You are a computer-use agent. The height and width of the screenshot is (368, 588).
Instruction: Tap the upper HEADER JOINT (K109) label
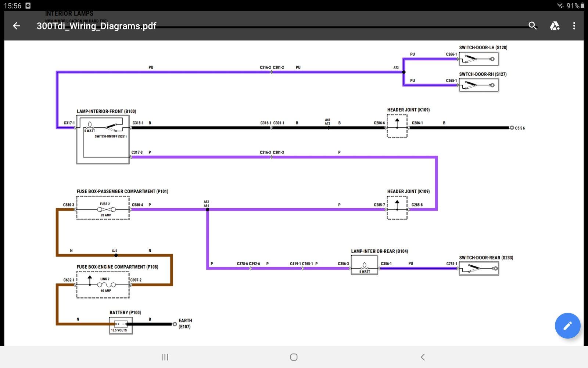coord(408,110)
